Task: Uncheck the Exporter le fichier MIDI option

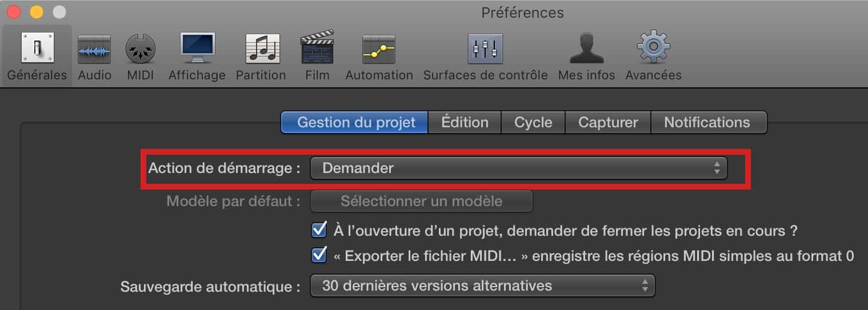Action: click(x=319, y=255)
